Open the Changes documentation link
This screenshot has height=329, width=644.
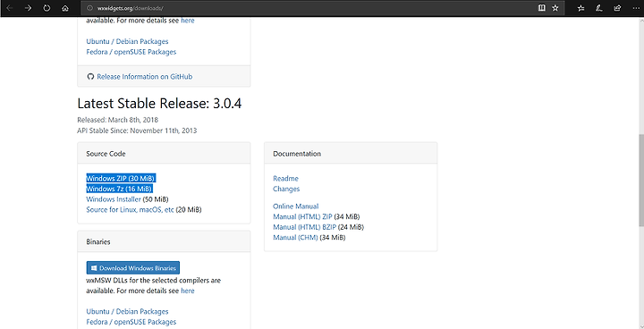coord(286,189)
